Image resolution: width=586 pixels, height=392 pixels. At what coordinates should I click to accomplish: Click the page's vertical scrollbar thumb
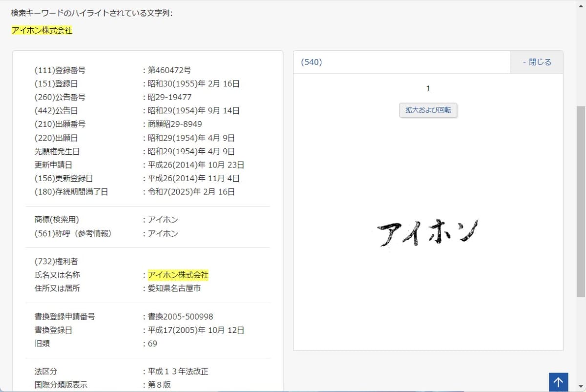[x=581, y=201]
